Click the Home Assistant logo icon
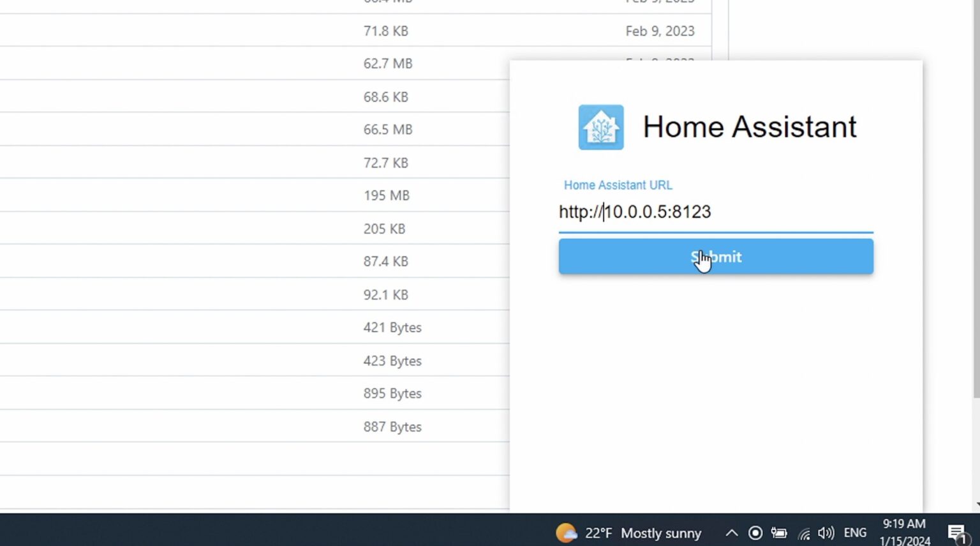 (x=600, y=127)
